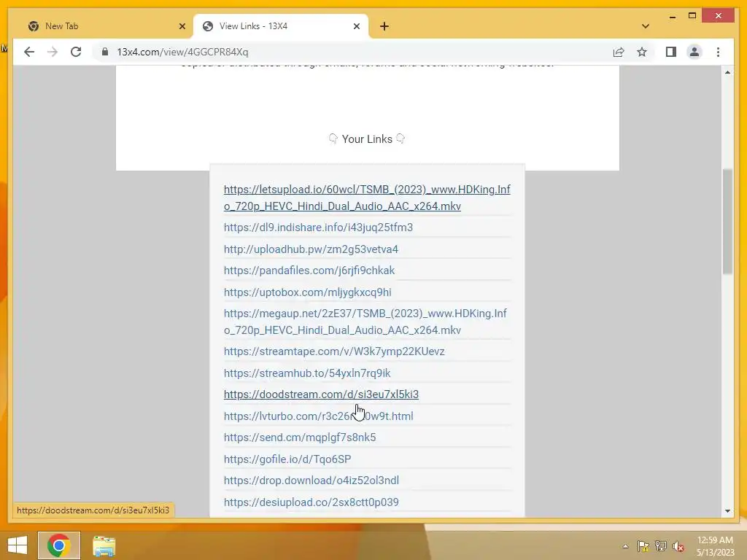Image resolution: width=747 pixels, height=560 pixels.
Task: Open Chrome profile menu
Action: tap(694, 52)
